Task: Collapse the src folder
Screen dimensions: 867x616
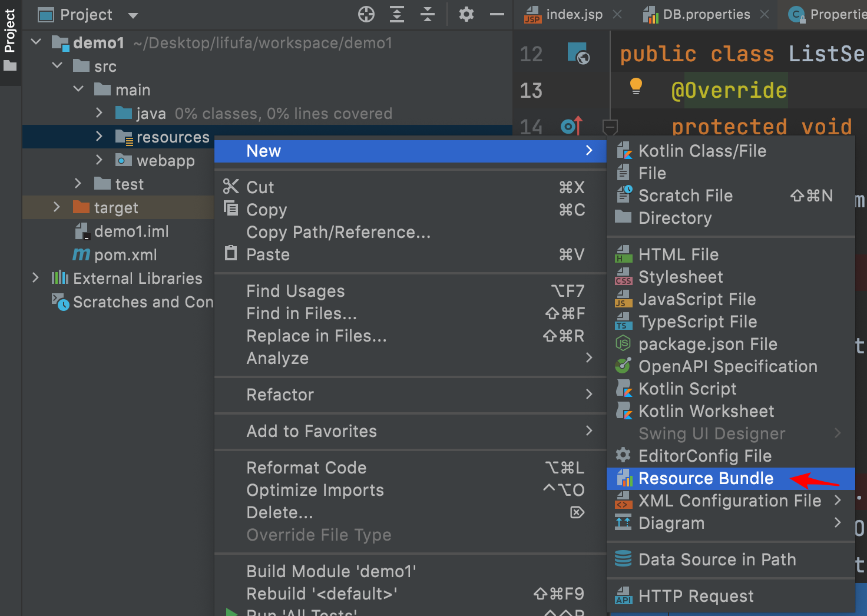Action: click(x=57, y=66)
